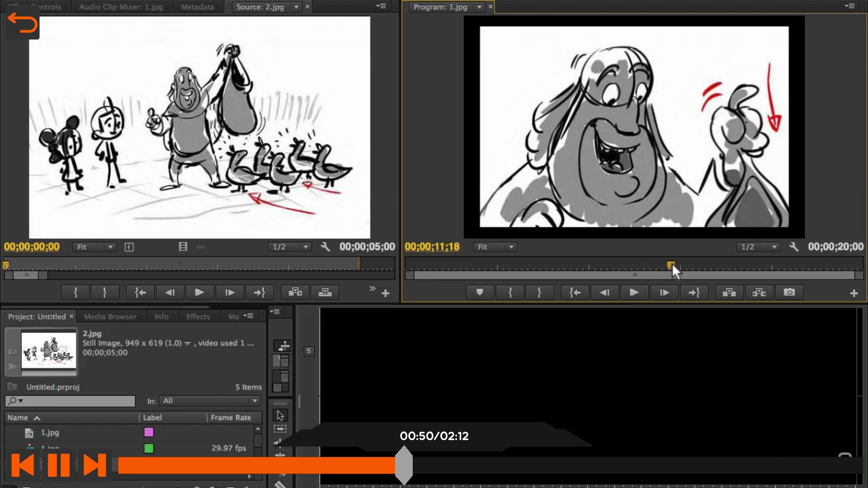Open the Source monitor Fit zoom dropdown
The image size is (868, 488).
(x=95, y=247)
